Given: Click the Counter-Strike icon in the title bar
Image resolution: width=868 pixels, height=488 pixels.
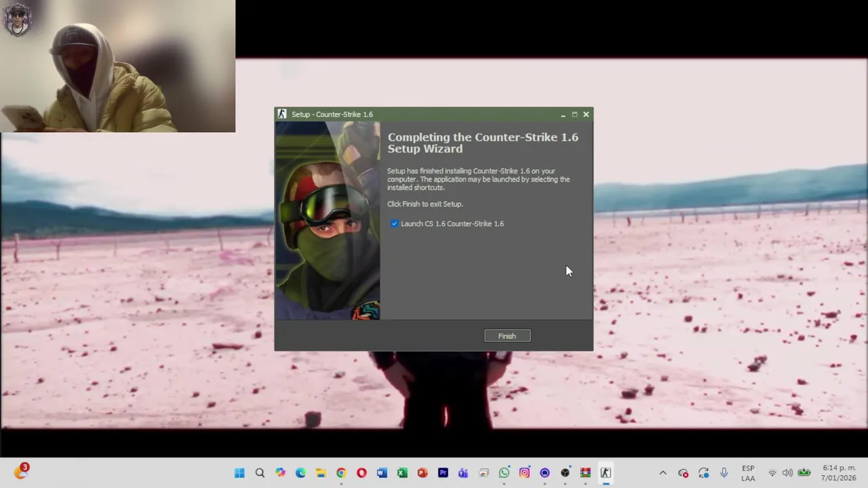Looking at the screenshot, I should click(x=282, y=115).
